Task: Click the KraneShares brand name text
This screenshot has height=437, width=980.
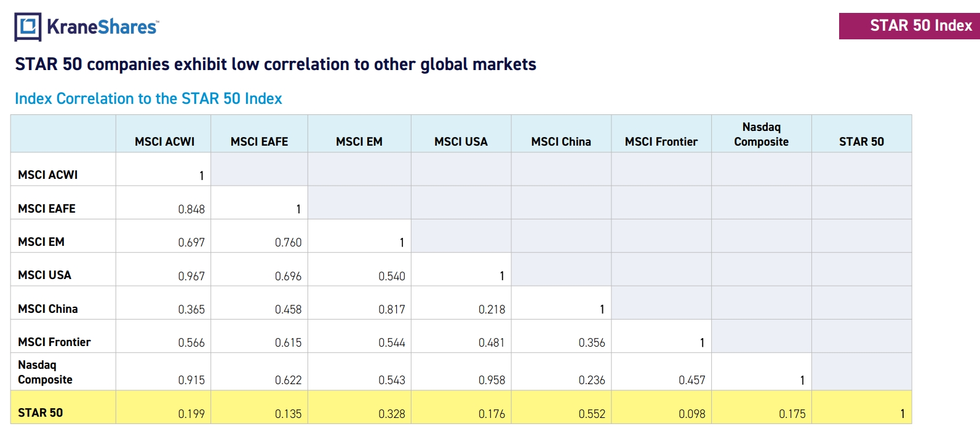Action: [102, 27]
